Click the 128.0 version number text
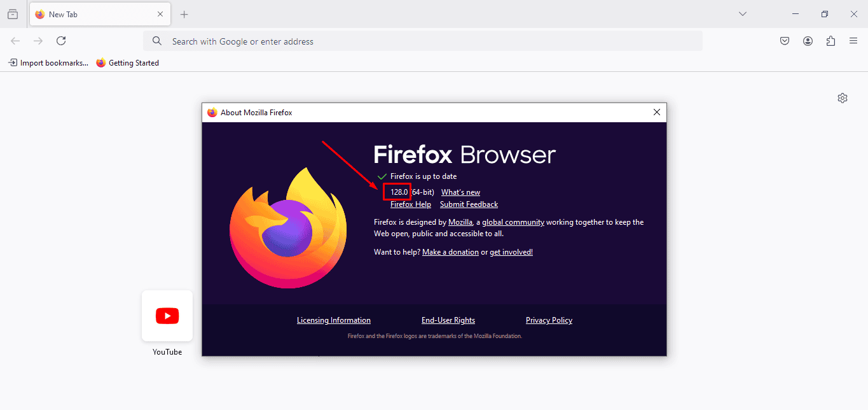Screen dimensions: 868x410 pyautogui.click(x=399, y=192)
